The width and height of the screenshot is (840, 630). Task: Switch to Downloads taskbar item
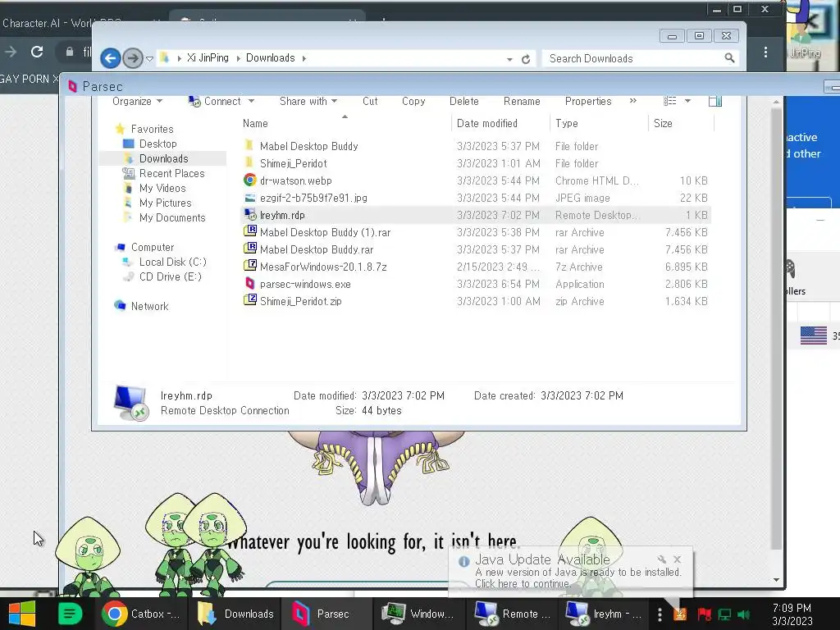(235, 614)
